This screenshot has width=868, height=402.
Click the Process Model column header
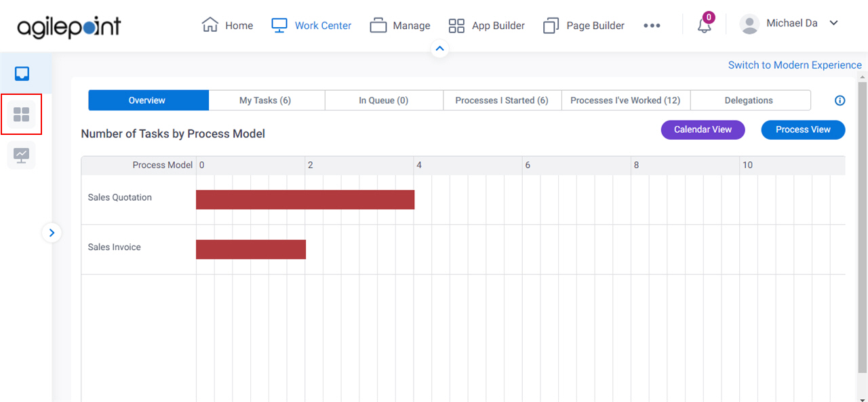[x=163, y=165]
